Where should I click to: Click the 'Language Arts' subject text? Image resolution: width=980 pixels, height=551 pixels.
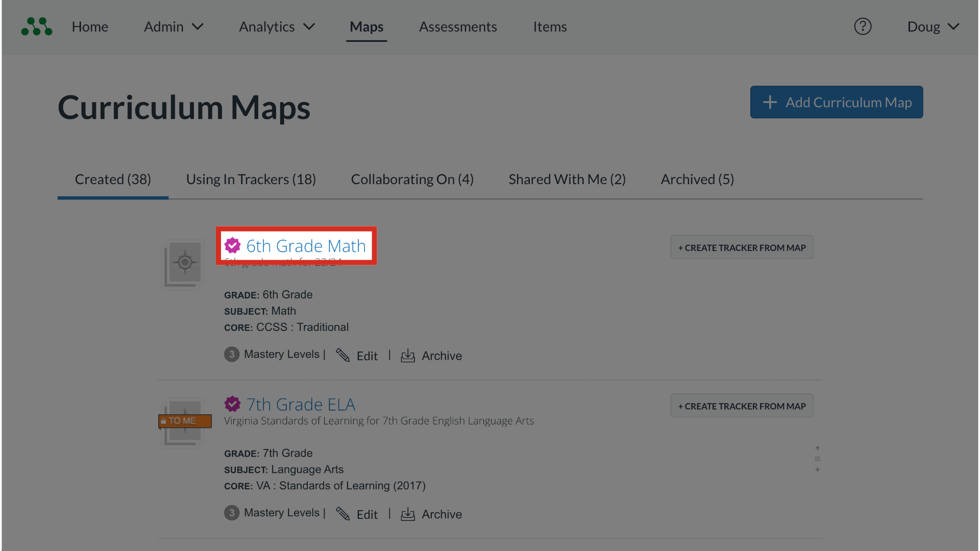[307, 470]
